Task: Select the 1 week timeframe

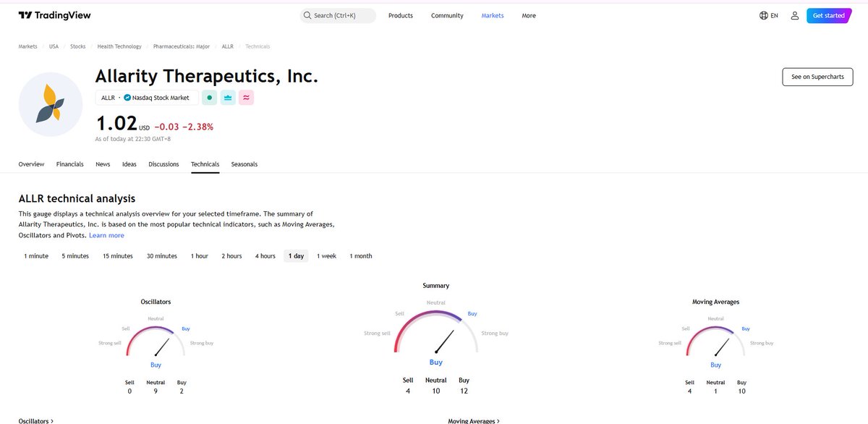Action: (326, 256)
